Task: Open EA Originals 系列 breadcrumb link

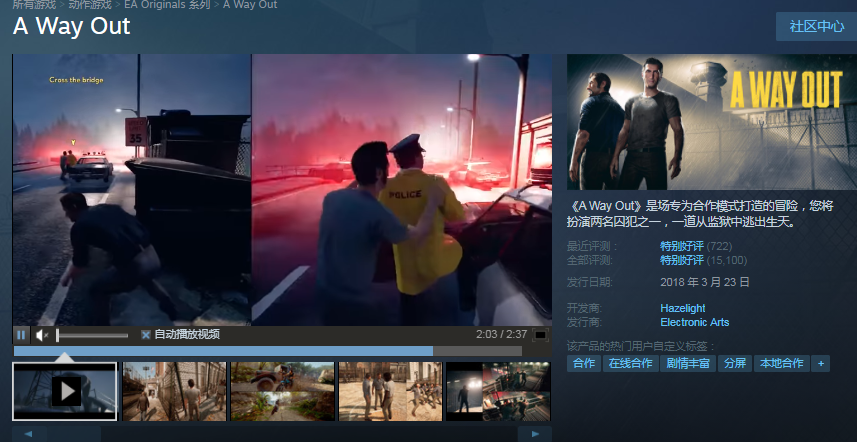Action: [x=167, y=5]
